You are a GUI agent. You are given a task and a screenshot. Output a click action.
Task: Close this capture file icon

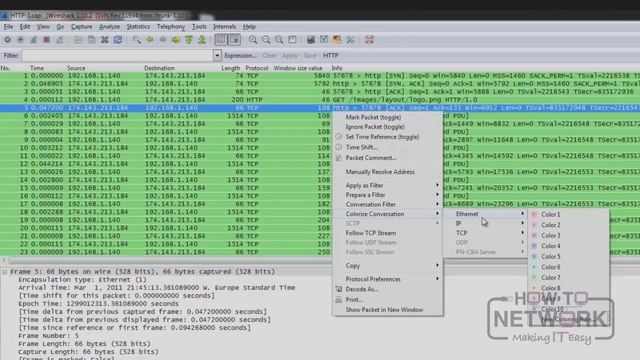click(104, 40)
